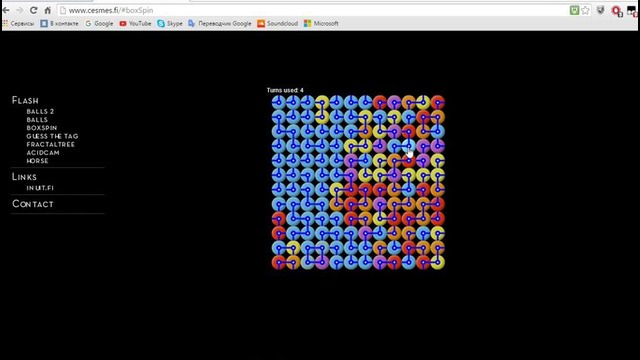The width and height of the screenshot is (640, 360).
Task: Open the inuit.fi link
Action: (x=40, y=188)
